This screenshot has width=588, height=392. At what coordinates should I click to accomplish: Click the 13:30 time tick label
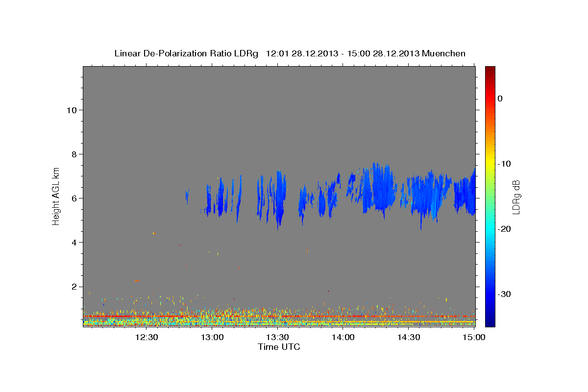pos(277,337)
